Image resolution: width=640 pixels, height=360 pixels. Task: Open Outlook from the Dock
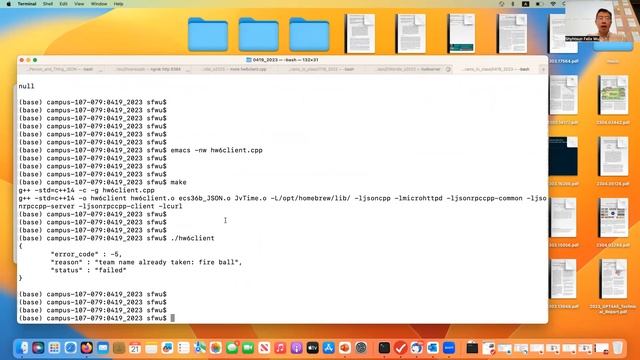tap(433, 348)
